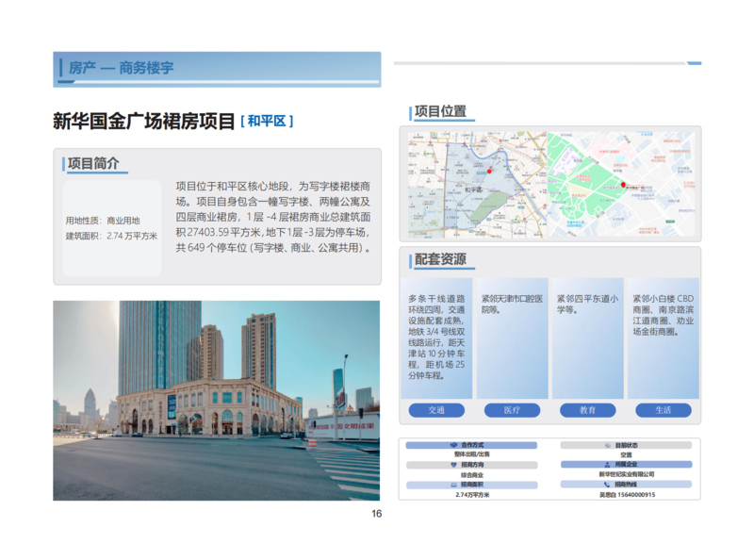Image resolution: width=754 pixels, height=560 pixels.
Task: Click the page number 16
Action: click(376, 514)
